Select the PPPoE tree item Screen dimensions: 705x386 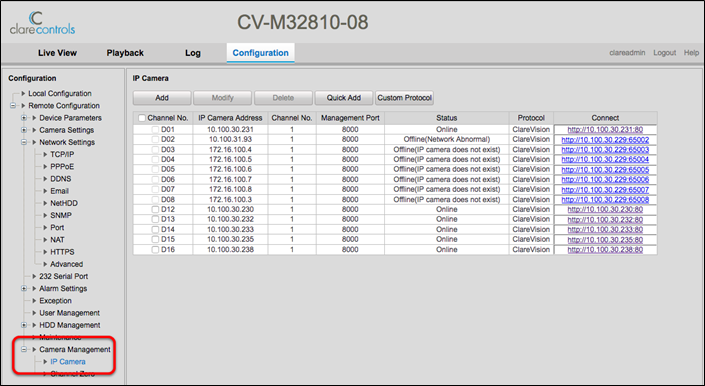coord(62,167)
